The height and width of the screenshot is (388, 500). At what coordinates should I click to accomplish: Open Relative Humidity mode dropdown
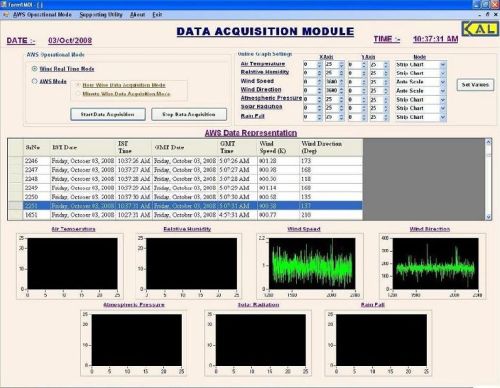tap(443, 73)
